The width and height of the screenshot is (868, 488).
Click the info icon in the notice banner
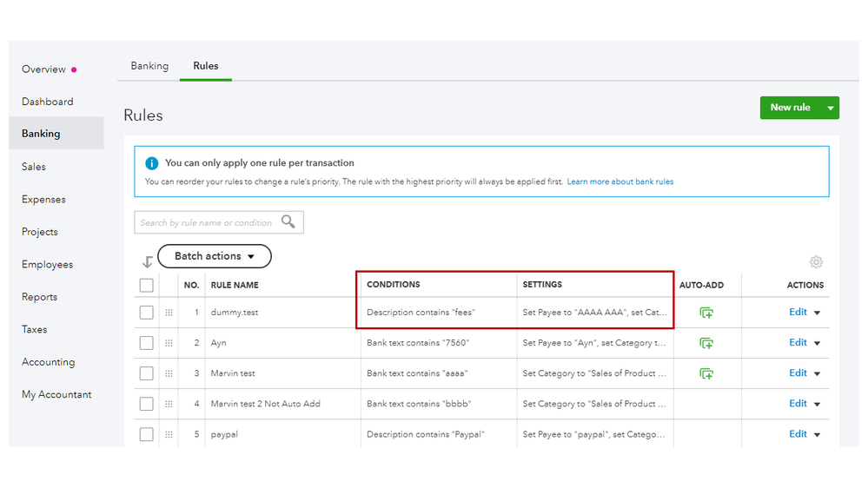coord(152,163)
